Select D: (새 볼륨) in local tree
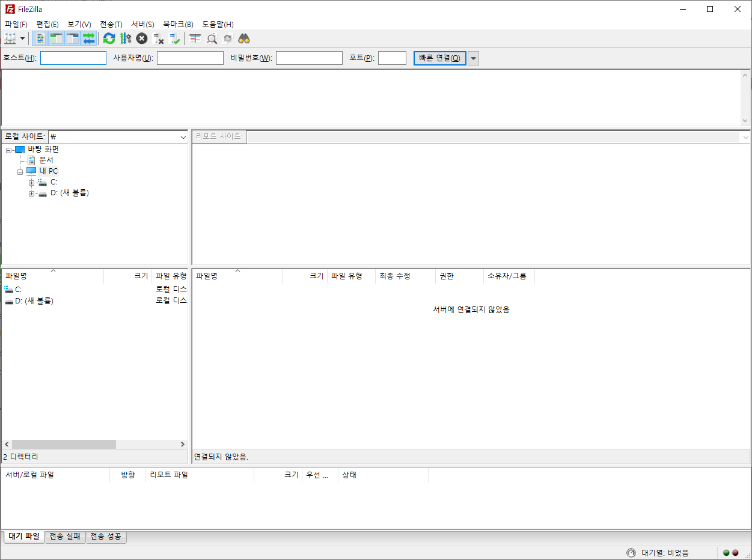 click(x=70, y=193)
